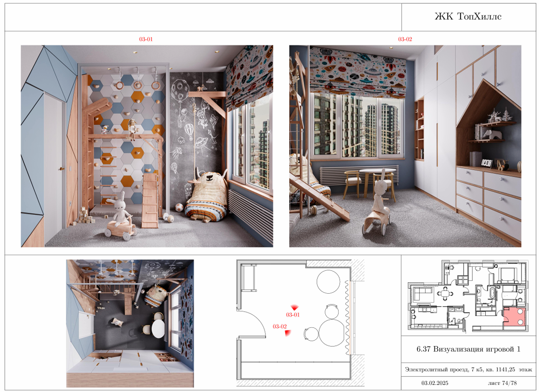Click the red 03-01 camera marker
The width and height of the screenshot is (539, 392).
pos(294,307)
